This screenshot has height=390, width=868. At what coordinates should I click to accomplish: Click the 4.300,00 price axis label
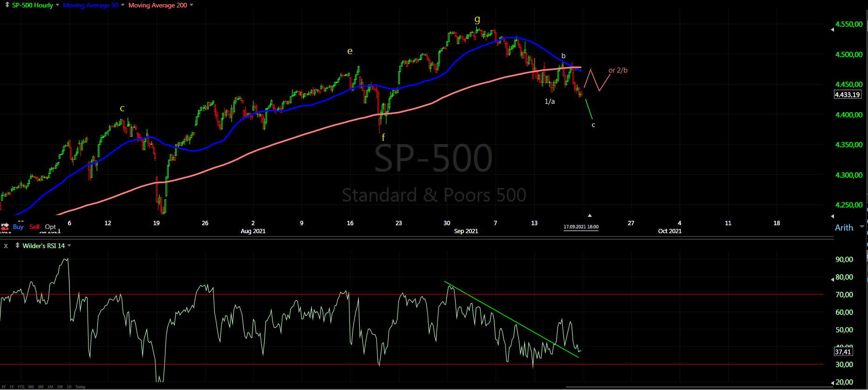(849, 175)
